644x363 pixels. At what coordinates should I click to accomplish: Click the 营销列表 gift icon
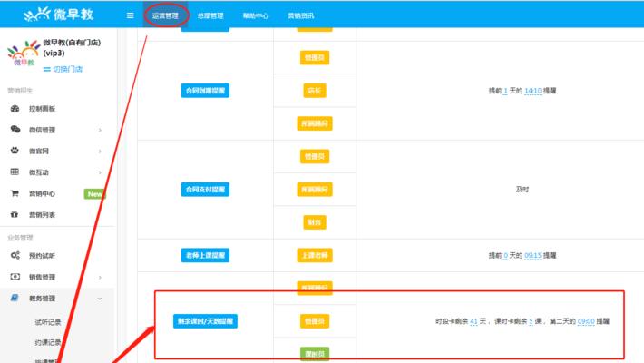[x=15, y=214]
